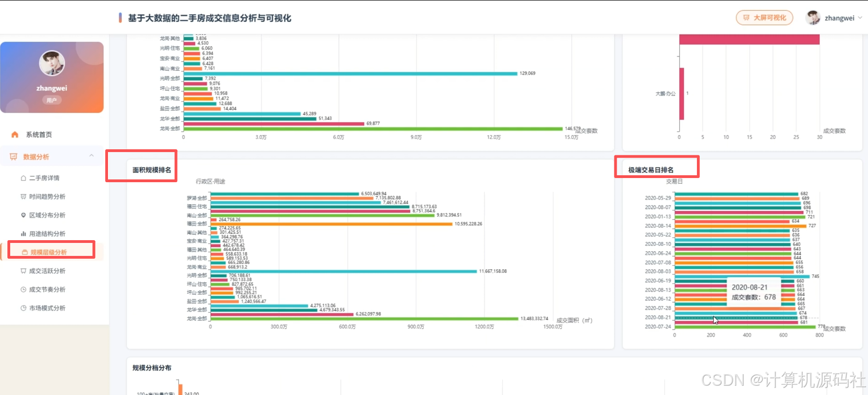Click the page title 基于大数据的二手房成交信息分析与可视化

tap(210, 18)
